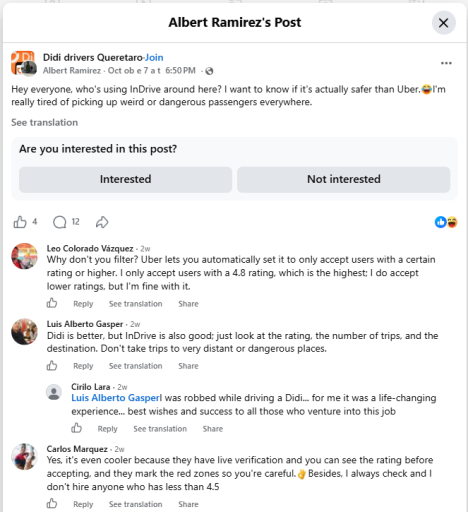Show translation of Luis Alberto Gasper's comment
Screen dimensions: 468x512
135,366
